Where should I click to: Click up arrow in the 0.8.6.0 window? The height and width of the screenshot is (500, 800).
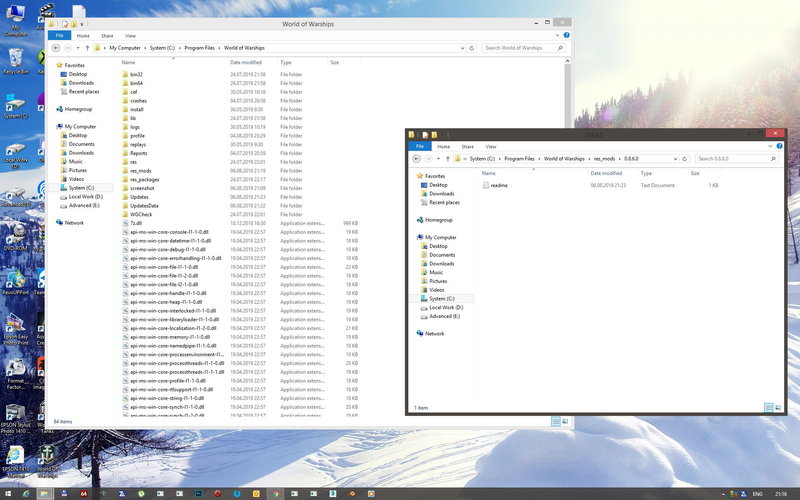[x=447, y=159]
